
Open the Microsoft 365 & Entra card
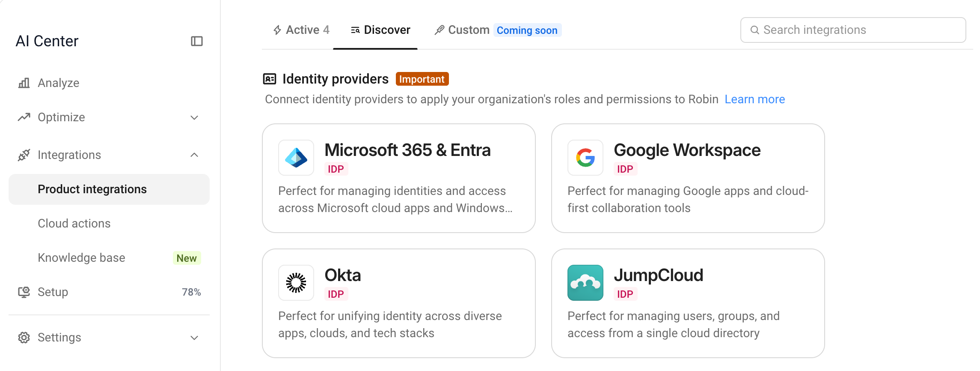point(399,178)
